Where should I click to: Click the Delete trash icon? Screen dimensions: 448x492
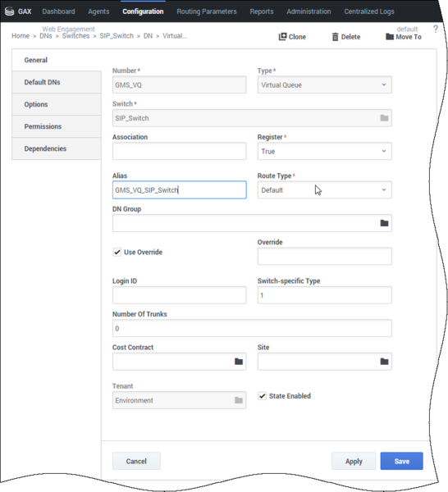pyautogui.click(x=336, y=37)
